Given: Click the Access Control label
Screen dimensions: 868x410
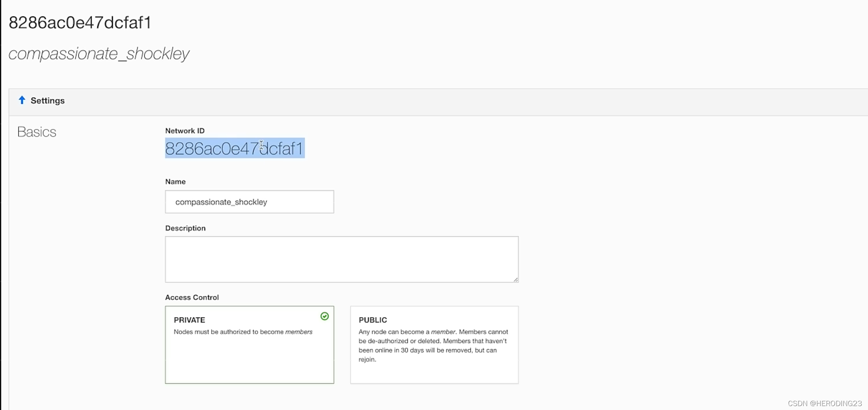Looking at the screenshot, I should click(x=192, y=298).
